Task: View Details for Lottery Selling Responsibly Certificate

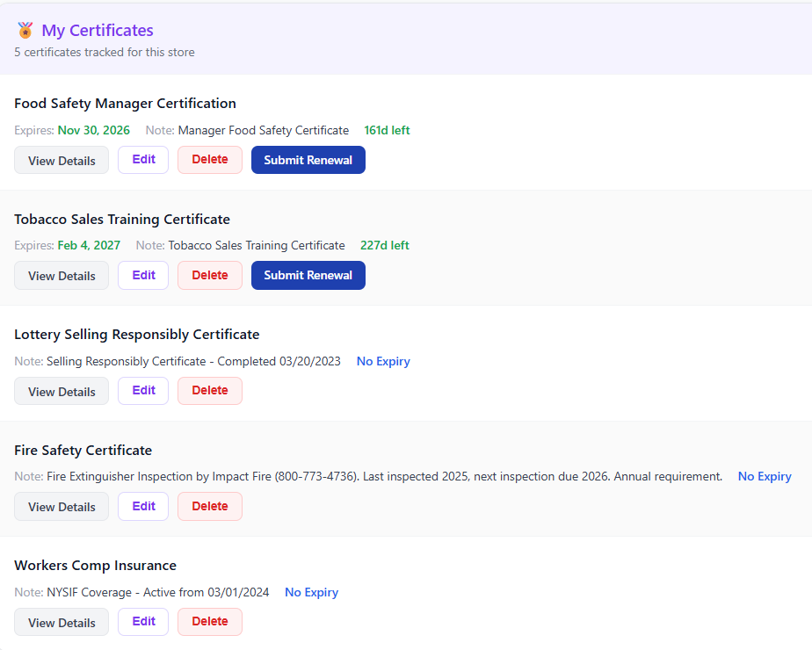Action: click(x=62, y=391)
